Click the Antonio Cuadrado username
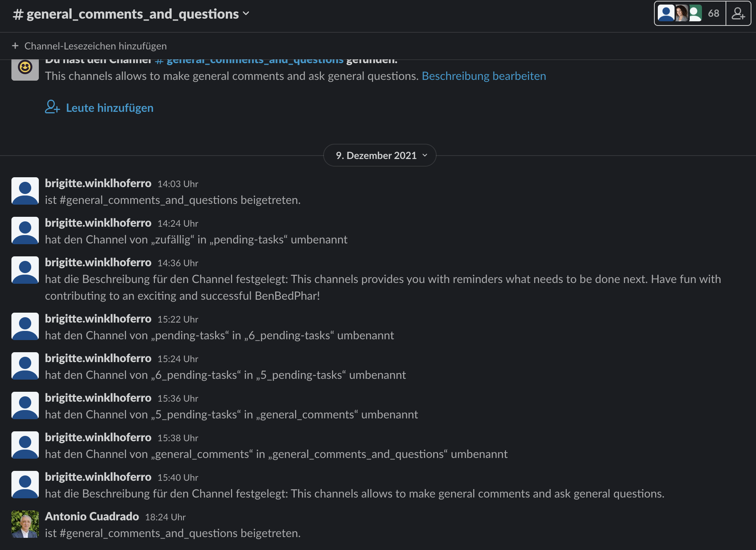This screenshot has height=550, width=756. pos(92,517)
